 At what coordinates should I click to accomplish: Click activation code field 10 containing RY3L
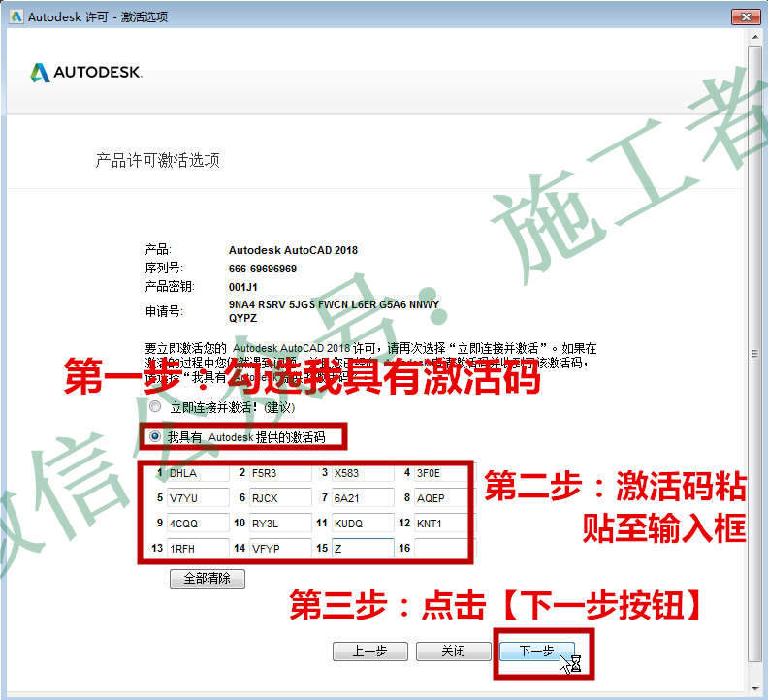tap(280, 524)
